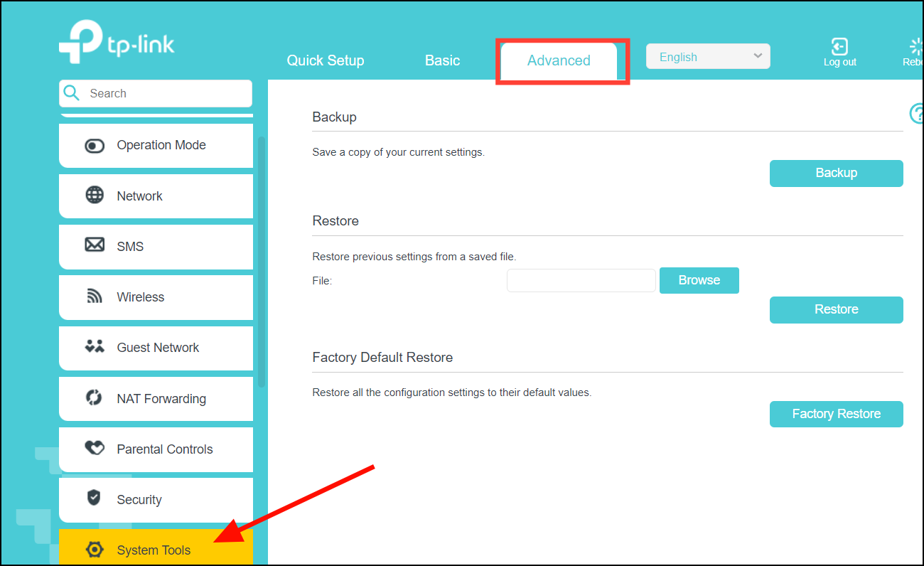Image resolution: width=924 pixels, height=566 pixels.
Task: Click the Browse button
Action: [x=699, y=280]
